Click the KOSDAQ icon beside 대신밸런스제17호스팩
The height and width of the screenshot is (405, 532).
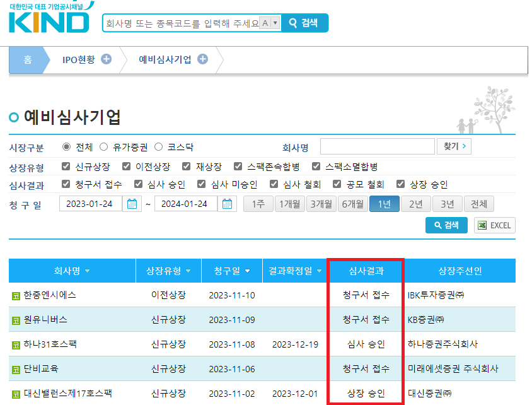(16, 394)
